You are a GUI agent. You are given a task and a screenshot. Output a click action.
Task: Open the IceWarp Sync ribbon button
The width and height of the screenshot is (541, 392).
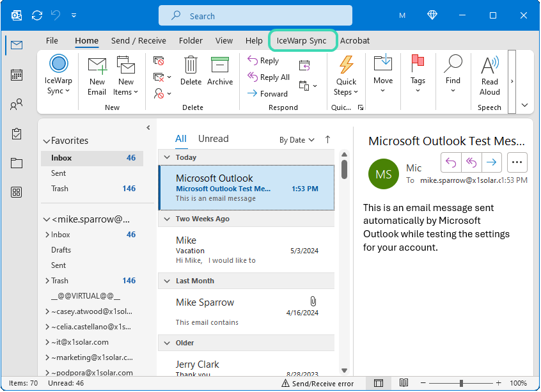[58, 74]
